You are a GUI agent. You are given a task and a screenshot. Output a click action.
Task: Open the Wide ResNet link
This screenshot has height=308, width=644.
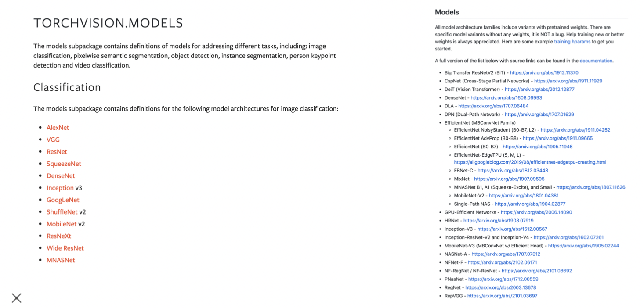[65, 248]
